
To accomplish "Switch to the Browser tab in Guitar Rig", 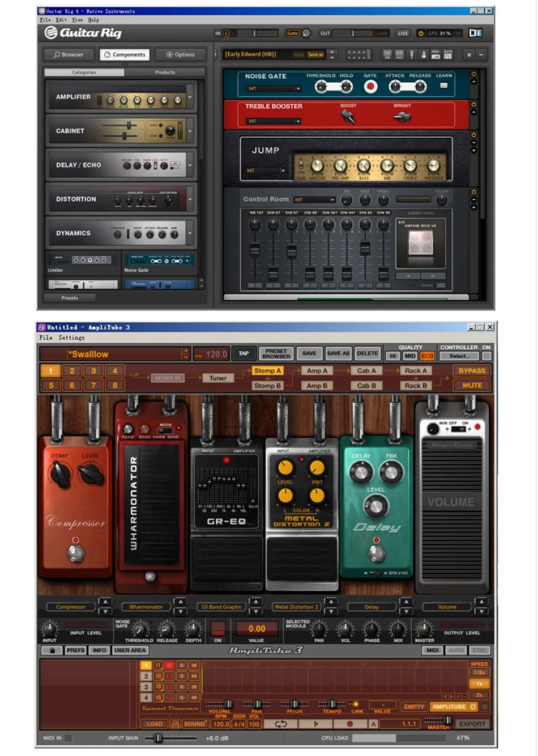I will click(x=69, y=54).
